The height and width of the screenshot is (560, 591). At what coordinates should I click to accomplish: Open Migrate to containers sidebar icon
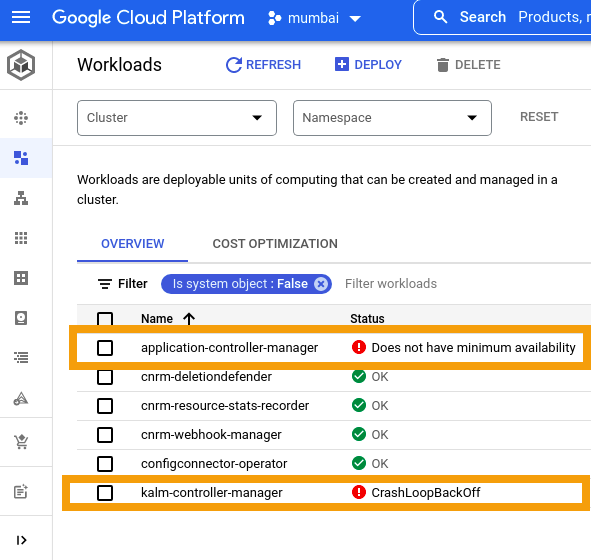[x=21, y=398]
